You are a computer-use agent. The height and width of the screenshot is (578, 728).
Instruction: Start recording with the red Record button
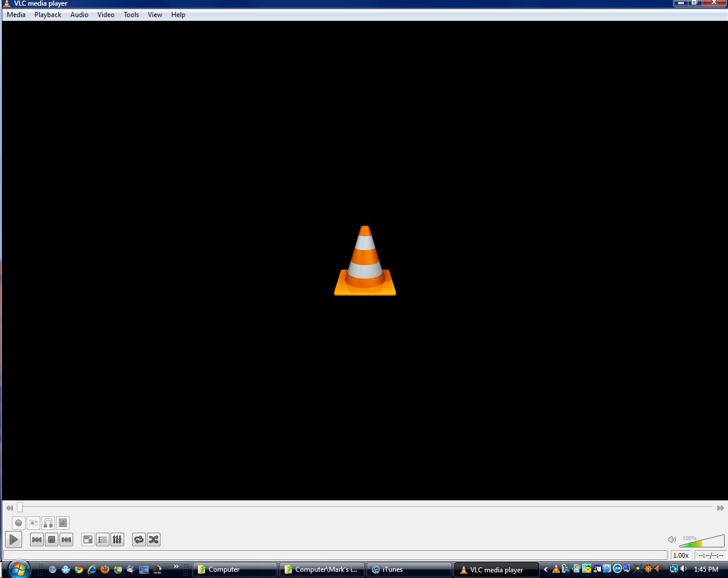19,523
